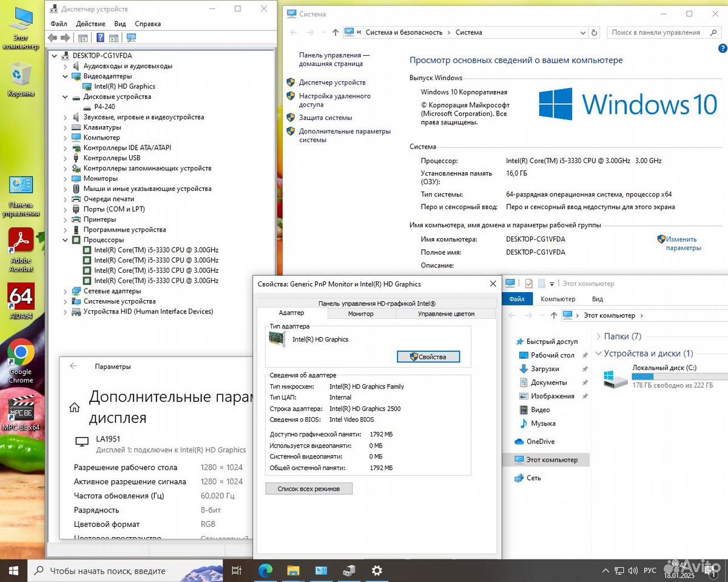Viewport: 728px width, 582px height.
Task: Click the Изменить параметры link
Action: click(684, 243)
